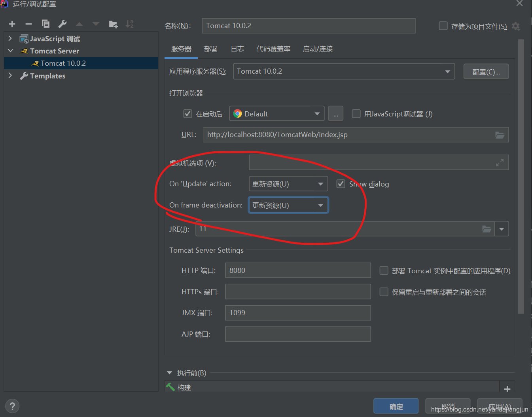This screenshot has width=532, height=417.
Task: Open application server dropdown
Action: (344, 71)
